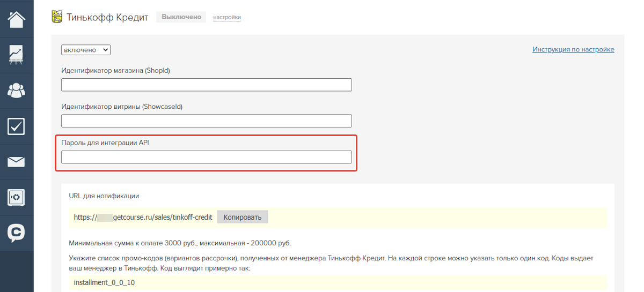The width and height of the screenshot is (644, 292).
Task: Click the 'URL для нотификации' label
Action: point(104,196)
